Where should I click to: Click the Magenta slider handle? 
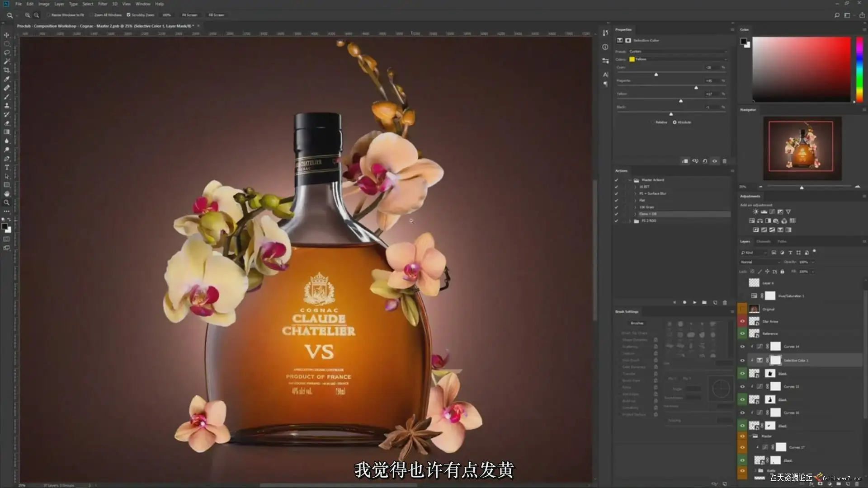(696, 88)
